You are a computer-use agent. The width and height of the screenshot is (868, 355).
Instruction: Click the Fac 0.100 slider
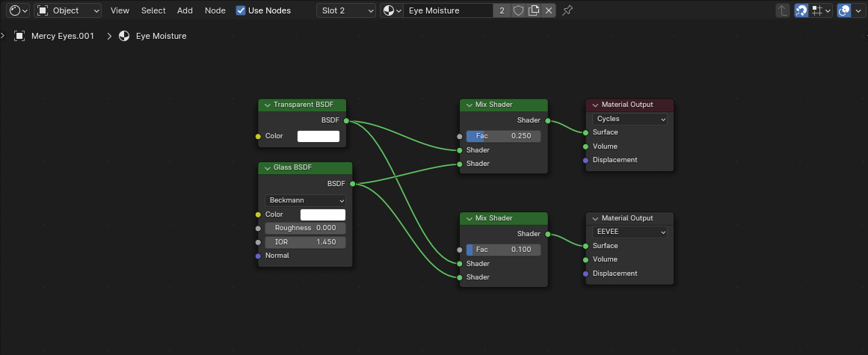click(503, 250)
